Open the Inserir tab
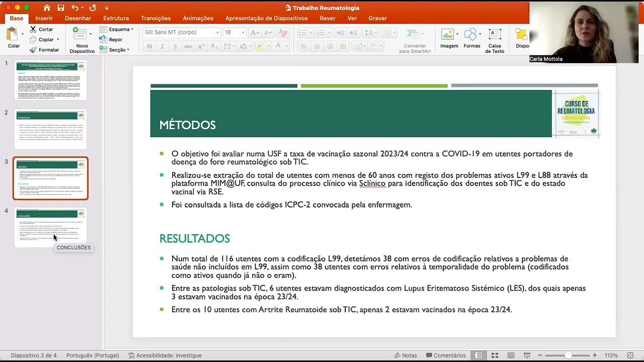This screenshot has height=362, width=644. point(44,18)
